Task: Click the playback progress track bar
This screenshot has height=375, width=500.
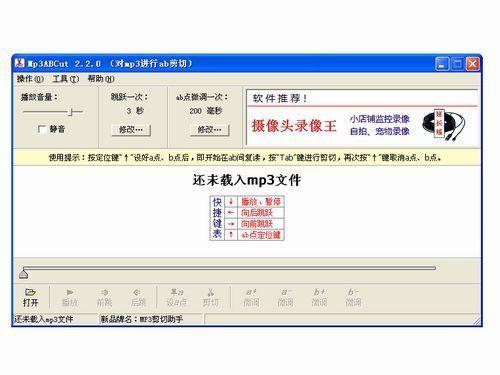Action: click(x=229, y=268)
